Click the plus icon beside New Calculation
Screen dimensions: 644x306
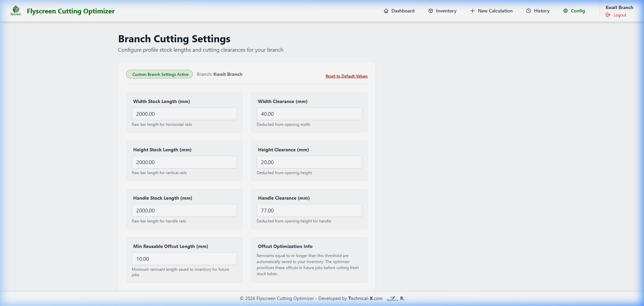[x=473, y=11]
